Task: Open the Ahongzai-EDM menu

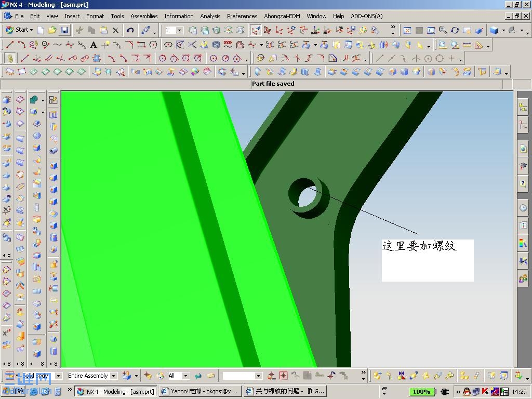Action: [282, 16]
